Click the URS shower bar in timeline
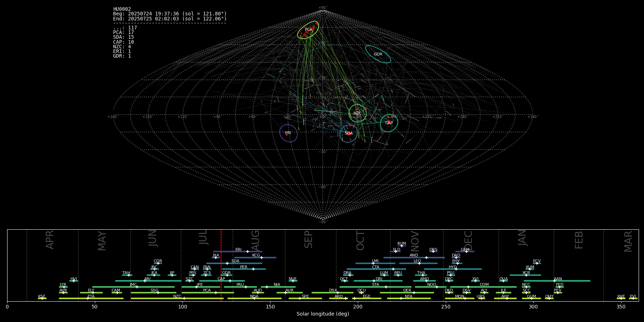Image resolution: width=644 pixels, height=322 pixels. point(482,298)
